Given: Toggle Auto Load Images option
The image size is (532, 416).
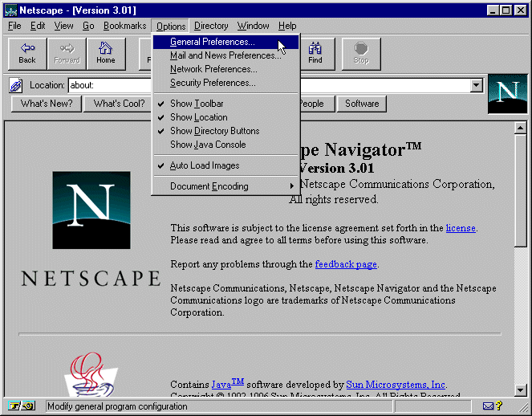Looking at the screenshot, I should click(x=225, y=165).
